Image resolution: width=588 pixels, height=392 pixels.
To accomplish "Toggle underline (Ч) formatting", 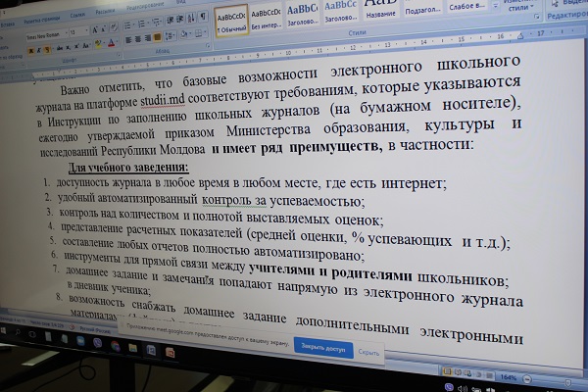I will pyautogui.click(x=46, y=50).
